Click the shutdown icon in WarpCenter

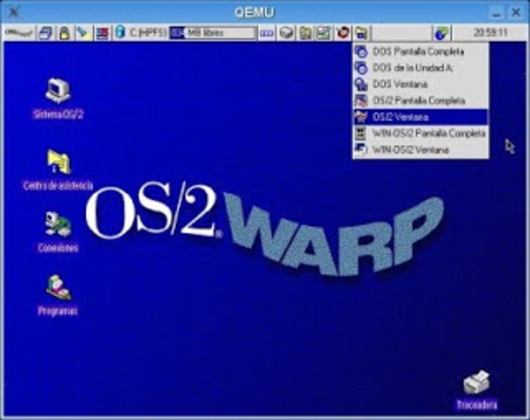[102, 33]
